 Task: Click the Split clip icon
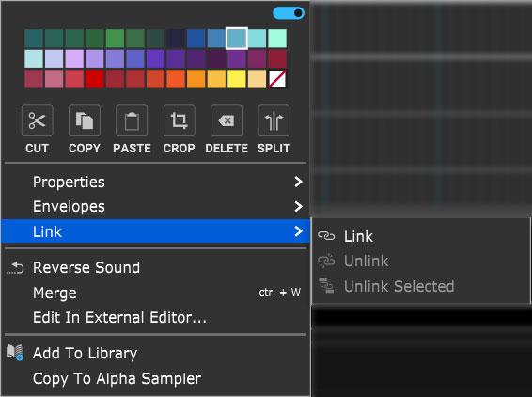[274, 120]
